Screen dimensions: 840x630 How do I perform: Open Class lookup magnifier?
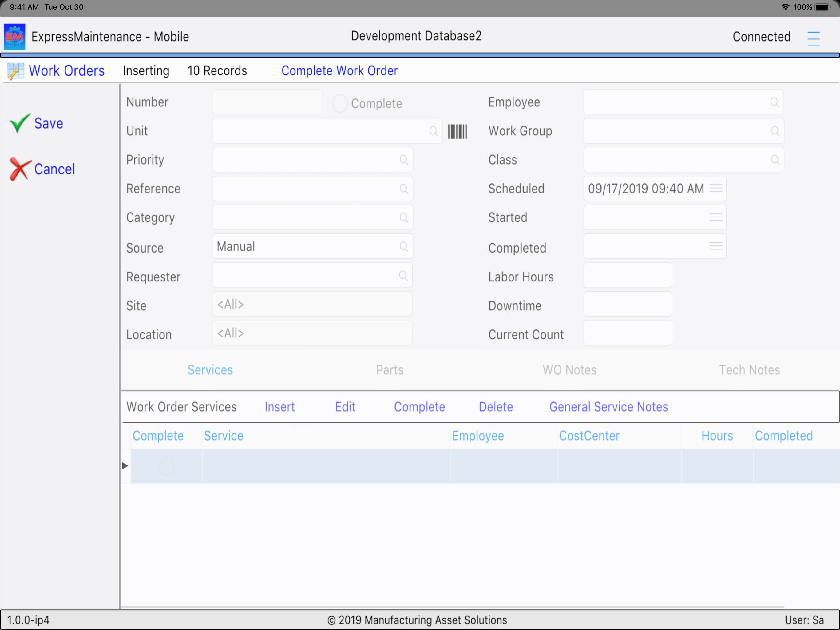(775, 160)
